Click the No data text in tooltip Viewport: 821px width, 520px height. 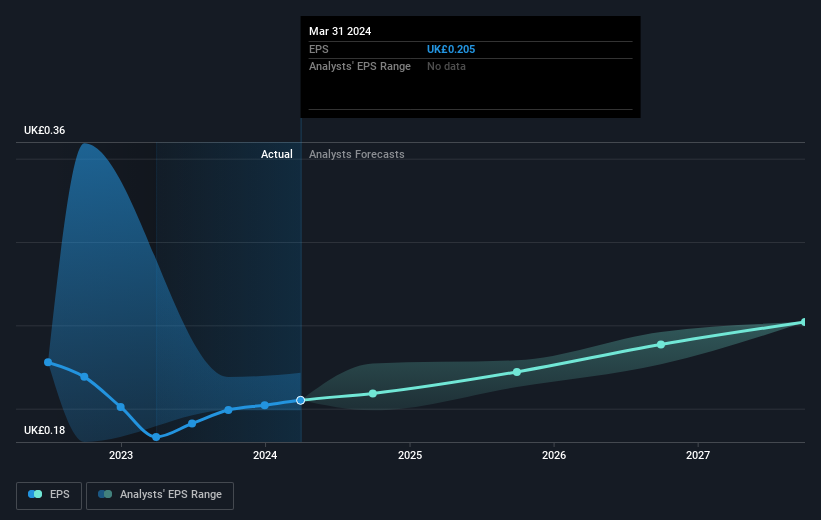(446, 67)
